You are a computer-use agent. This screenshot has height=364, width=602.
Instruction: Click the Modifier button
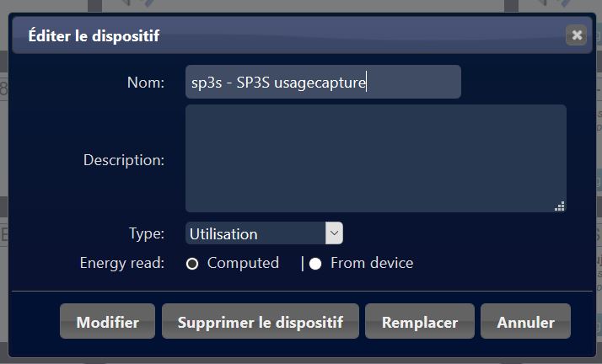coord(108,321)
